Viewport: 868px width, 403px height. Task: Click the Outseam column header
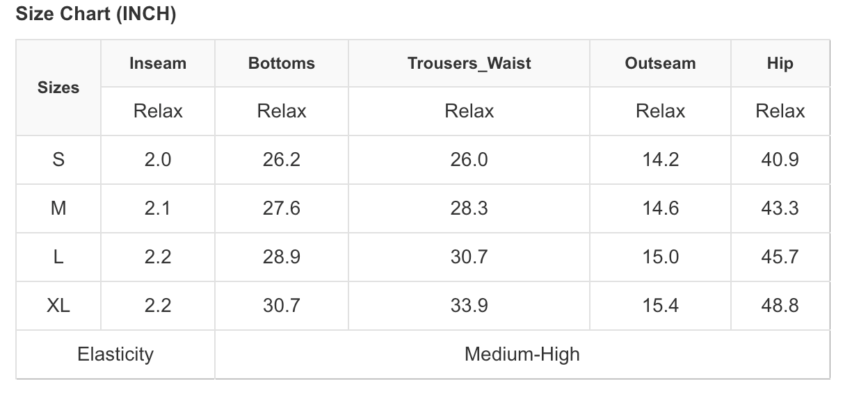pos(660,63)
